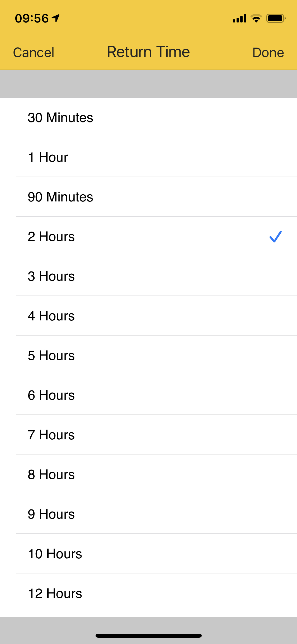Tap the Wi-Fi icon in the status bar
297x644 pixels.
[x=255, y=18]
